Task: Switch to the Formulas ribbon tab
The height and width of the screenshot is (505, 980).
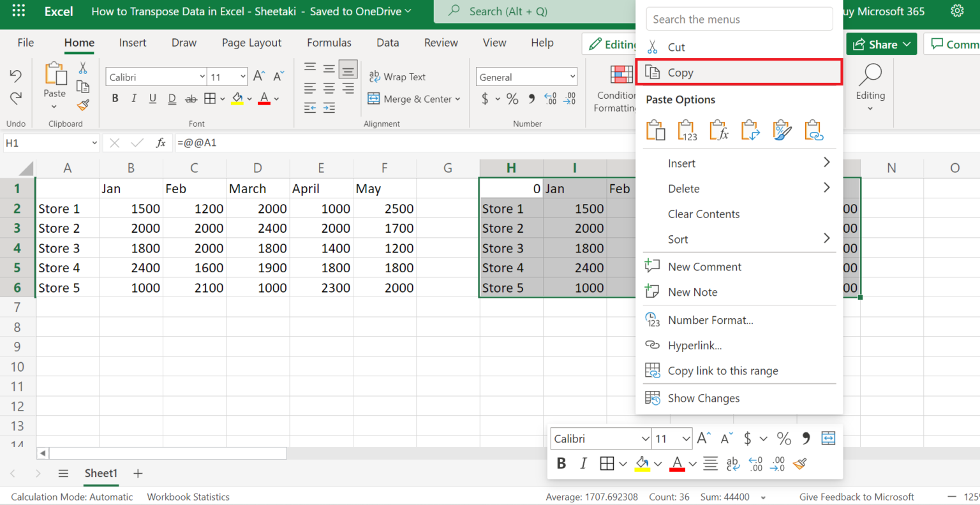Action: [329, 42]
